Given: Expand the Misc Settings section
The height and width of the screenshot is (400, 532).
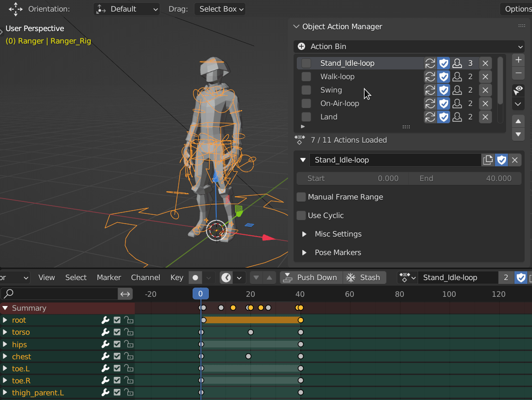Looking at the screenshot, I should click(304, 234).
